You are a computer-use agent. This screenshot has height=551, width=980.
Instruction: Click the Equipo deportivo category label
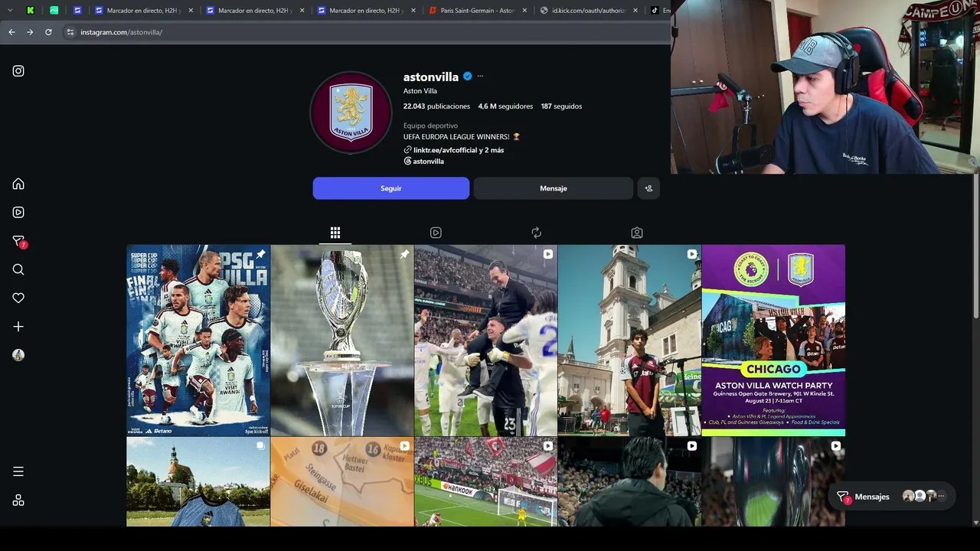coord(430,126)
